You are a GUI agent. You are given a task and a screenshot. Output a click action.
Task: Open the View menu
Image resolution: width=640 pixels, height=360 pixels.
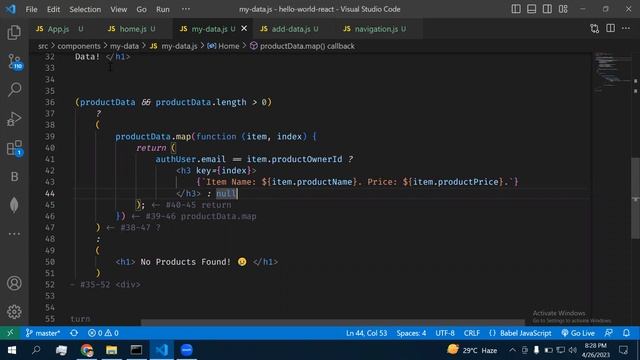coord(118,9)
